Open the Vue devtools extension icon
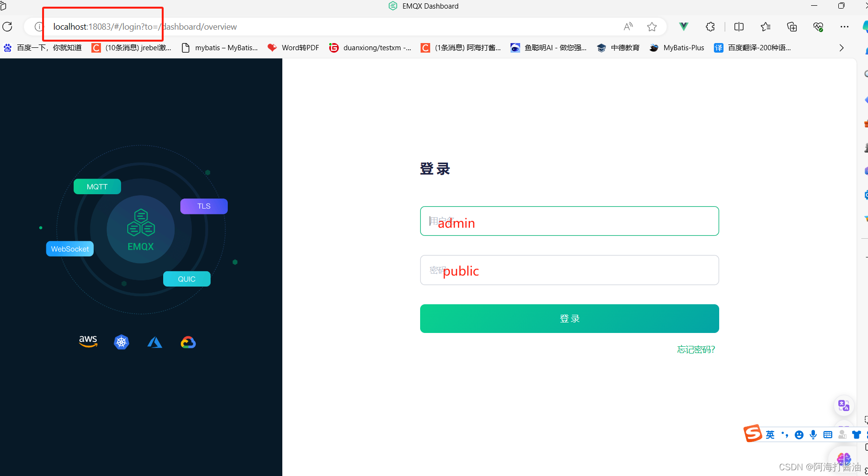This screenshot has height=476, width=868. coord(684,27)
